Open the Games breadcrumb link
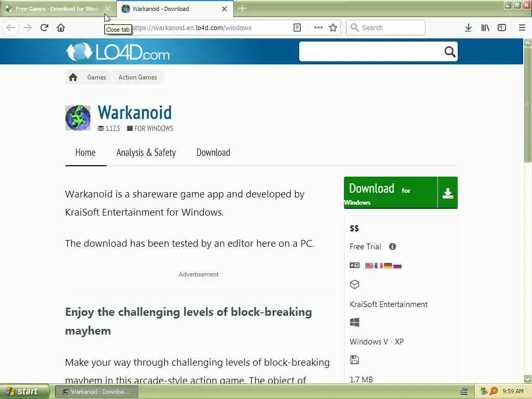This screenshot has height=399, width=532. point(97,77)
